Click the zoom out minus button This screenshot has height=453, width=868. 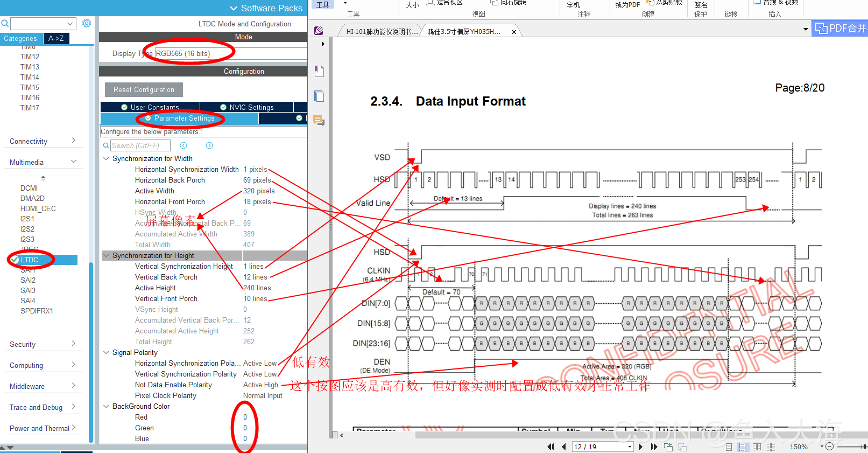[x=829, y=447]
